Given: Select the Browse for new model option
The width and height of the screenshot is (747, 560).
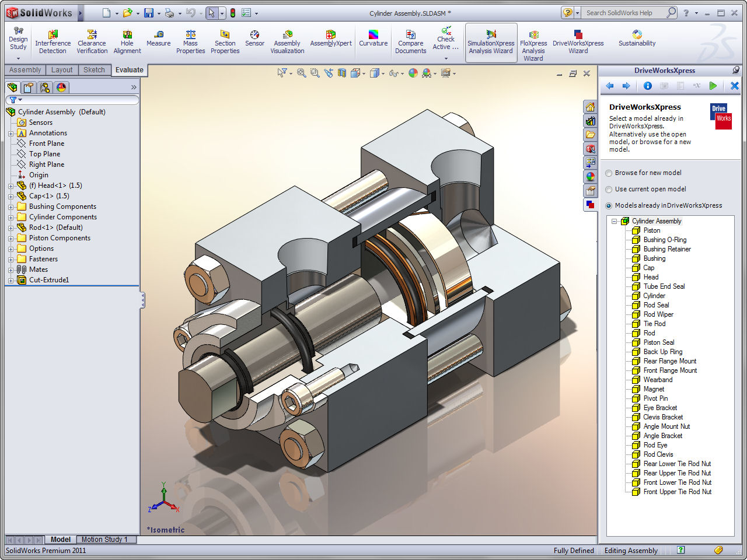Looking at the screenshot, I should (x=609, y=173).
